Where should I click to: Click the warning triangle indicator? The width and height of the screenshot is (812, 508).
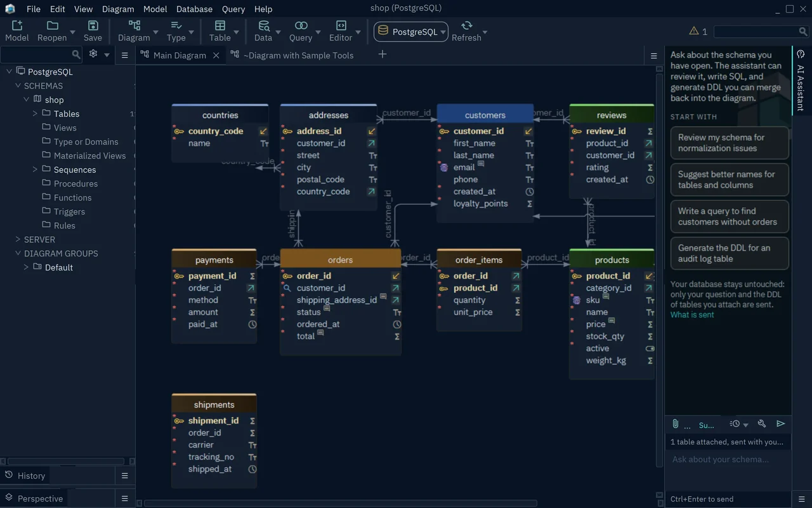click(694, 31)
